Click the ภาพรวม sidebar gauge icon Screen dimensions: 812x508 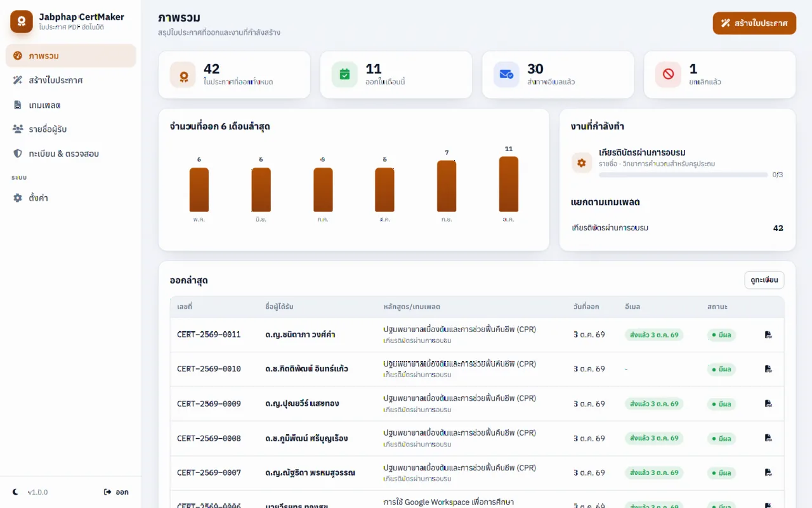[18, 56]
